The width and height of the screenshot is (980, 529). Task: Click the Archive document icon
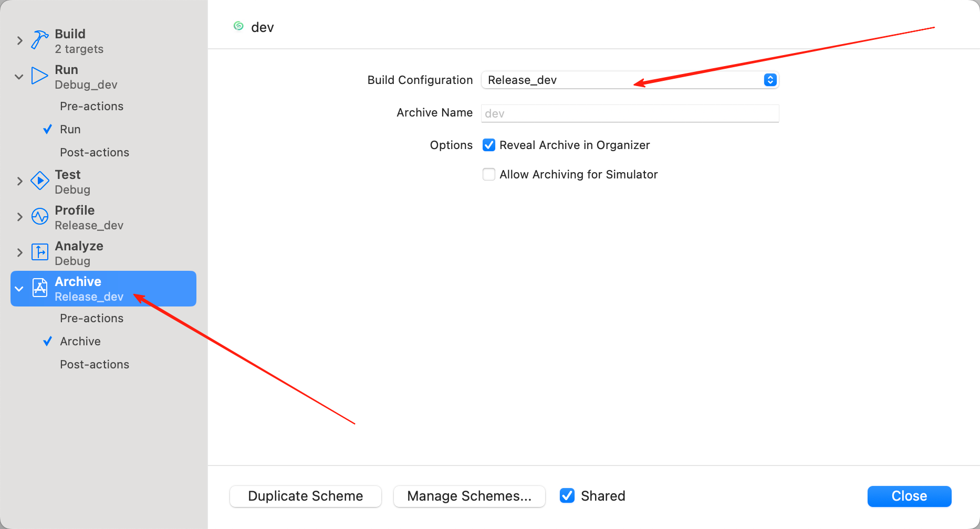(x=40, y=288)
